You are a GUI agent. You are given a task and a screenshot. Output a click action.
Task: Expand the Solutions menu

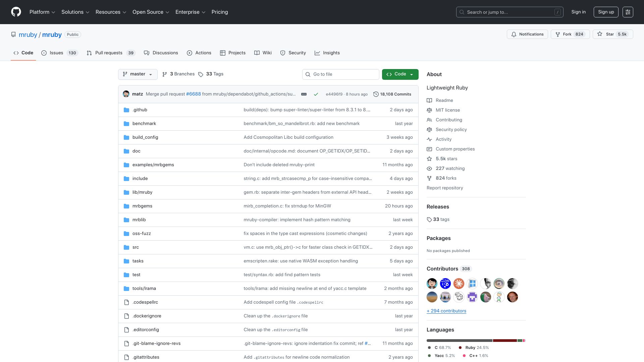[x=75, y=12]
